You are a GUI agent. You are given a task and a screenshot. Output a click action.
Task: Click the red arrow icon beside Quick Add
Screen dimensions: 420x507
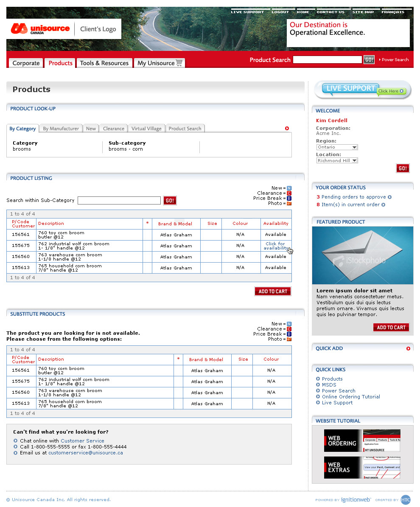pyautogui.click(x=408, y=348)
